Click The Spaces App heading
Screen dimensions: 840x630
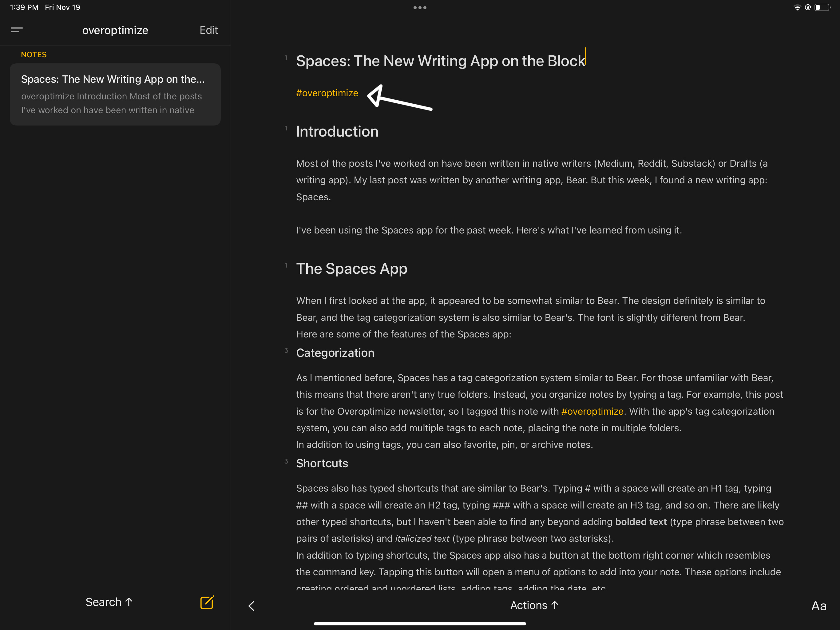click(x=352, y=269)
